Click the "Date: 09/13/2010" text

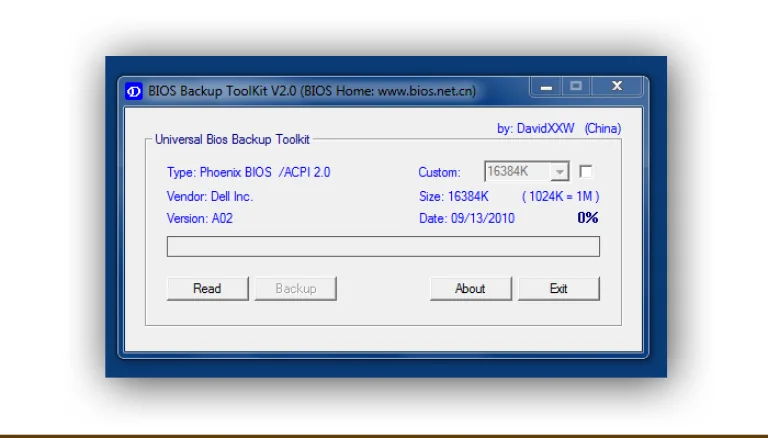tap(467, 219)
